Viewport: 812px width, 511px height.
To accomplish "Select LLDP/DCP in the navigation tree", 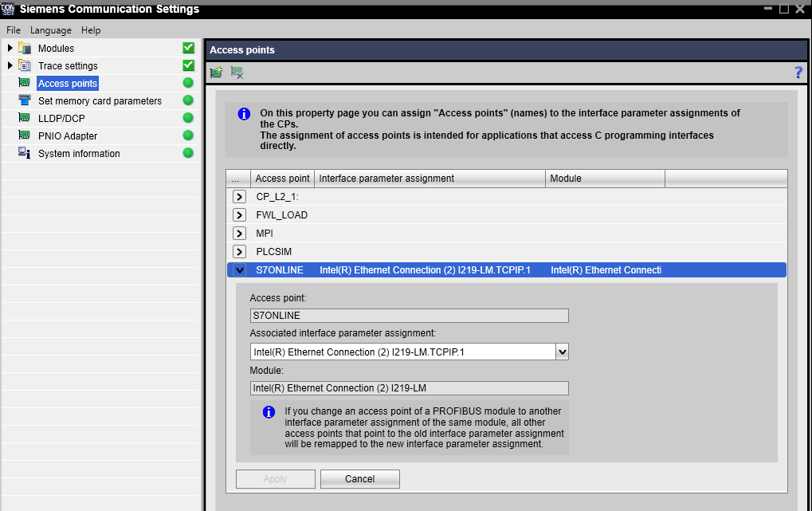I will [61, 119].
